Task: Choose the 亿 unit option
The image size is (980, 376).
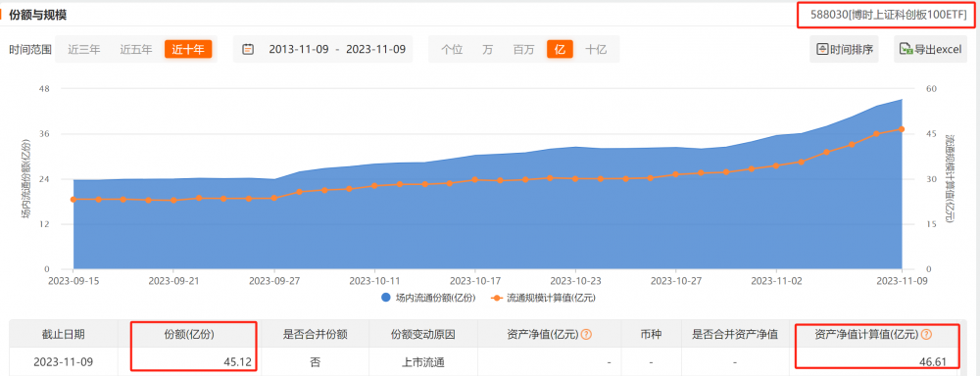Action: pyautogui.click(x=560, y=49)
